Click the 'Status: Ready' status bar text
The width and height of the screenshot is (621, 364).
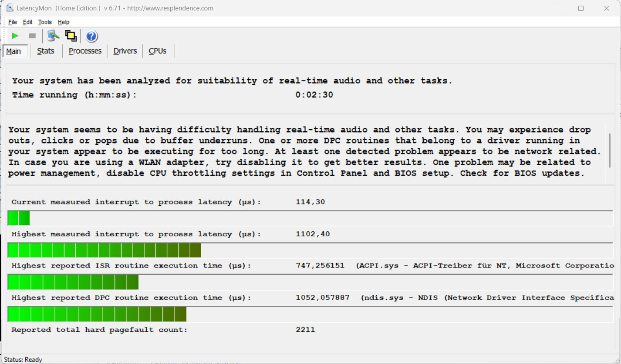24,360
